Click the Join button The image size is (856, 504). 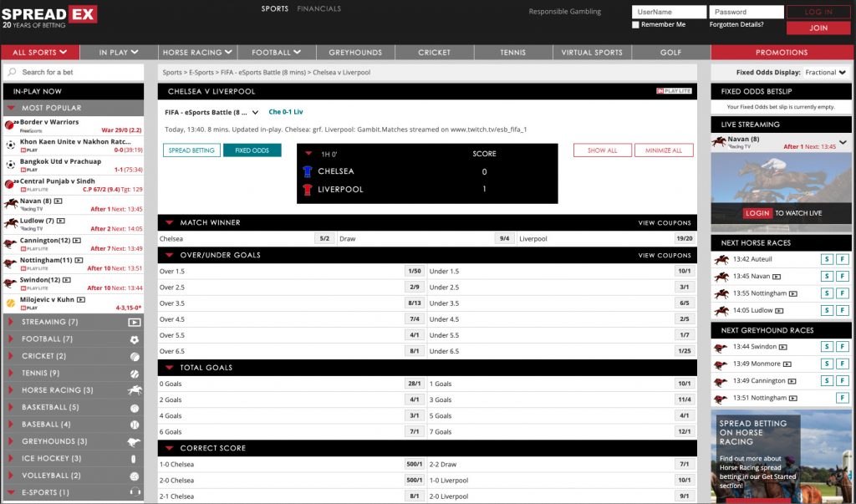click(818, 28)
